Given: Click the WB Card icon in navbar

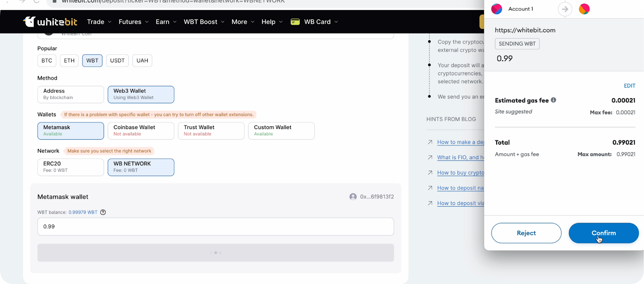Looking at the screenshot, I should pyautogui.click(x=295, y=22).
